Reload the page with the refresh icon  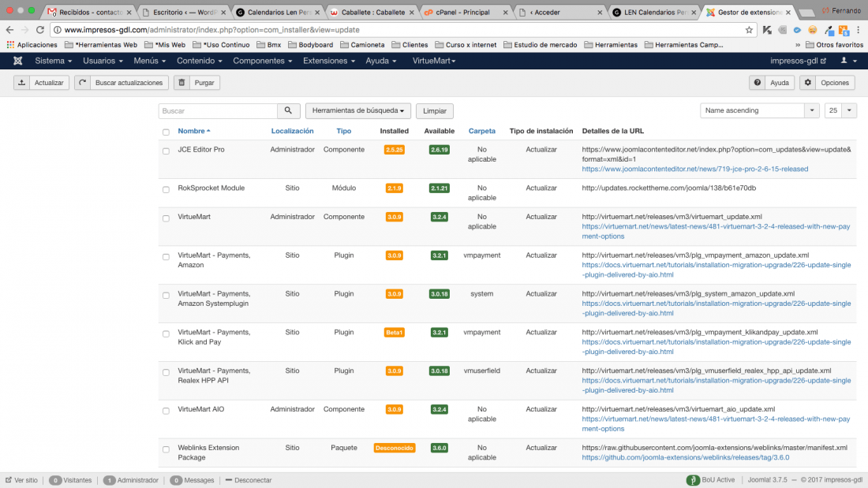40,30
